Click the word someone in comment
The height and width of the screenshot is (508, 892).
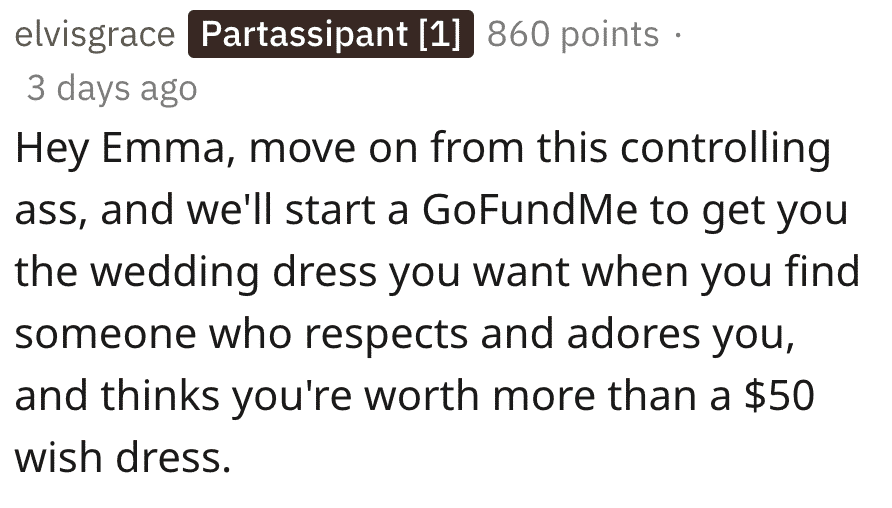pos(105,334)
